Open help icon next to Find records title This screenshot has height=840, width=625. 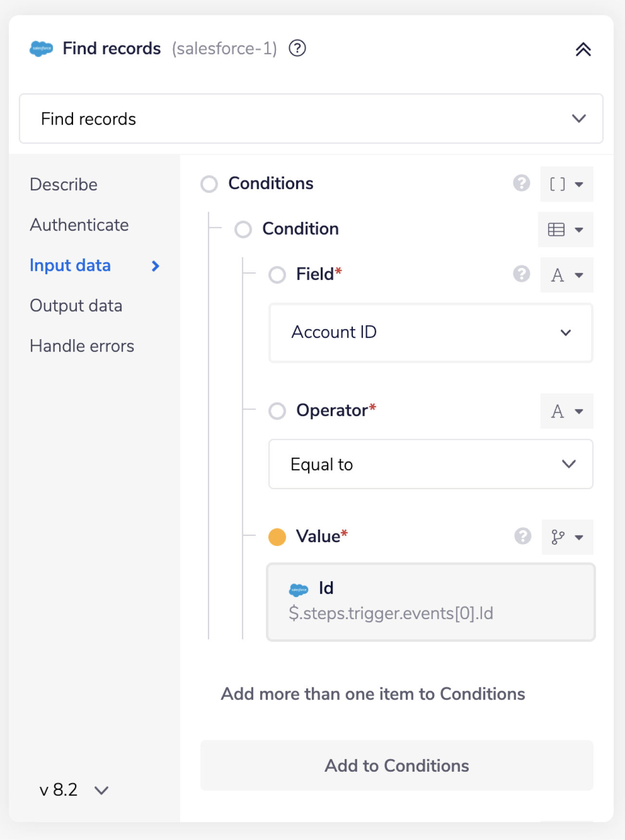coord(297,49)
